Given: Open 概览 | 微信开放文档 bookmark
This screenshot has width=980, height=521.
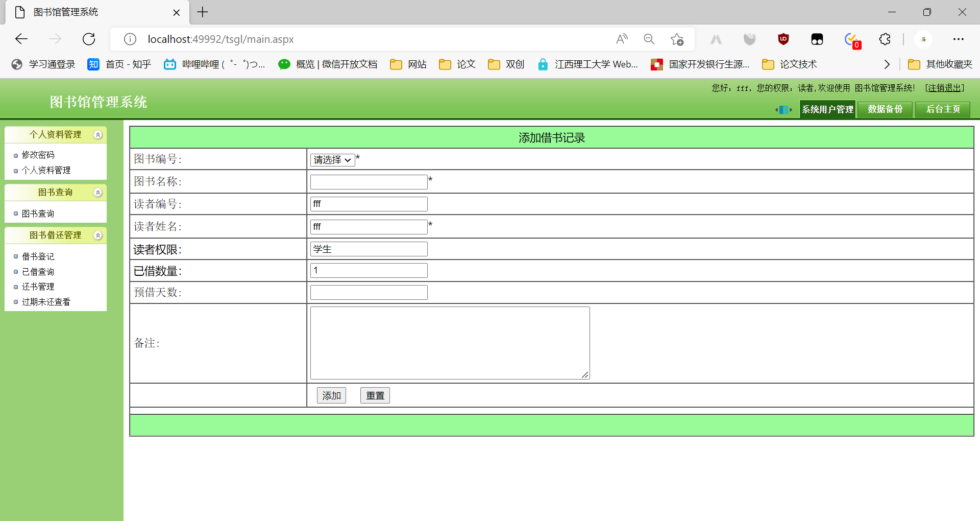Looking at the screenshot, I should tap(328, 64).
